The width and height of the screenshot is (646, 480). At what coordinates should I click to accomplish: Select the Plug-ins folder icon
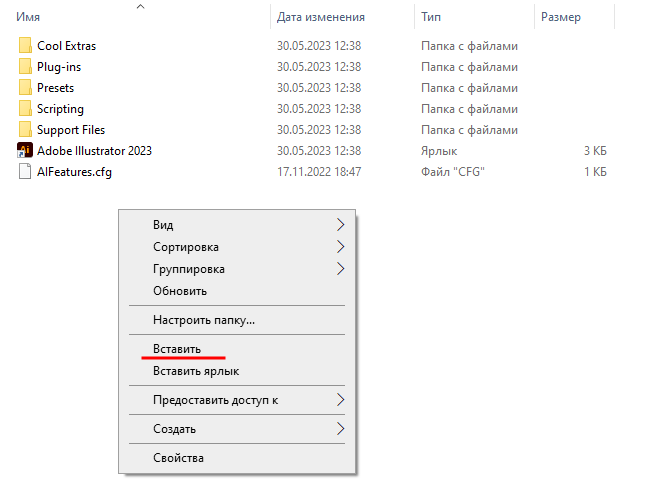coord(25,67)
